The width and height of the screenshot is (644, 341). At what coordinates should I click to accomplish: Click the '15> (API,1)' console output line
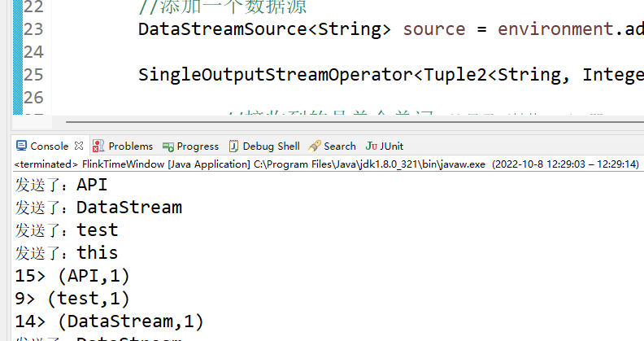tap(72, 275)
